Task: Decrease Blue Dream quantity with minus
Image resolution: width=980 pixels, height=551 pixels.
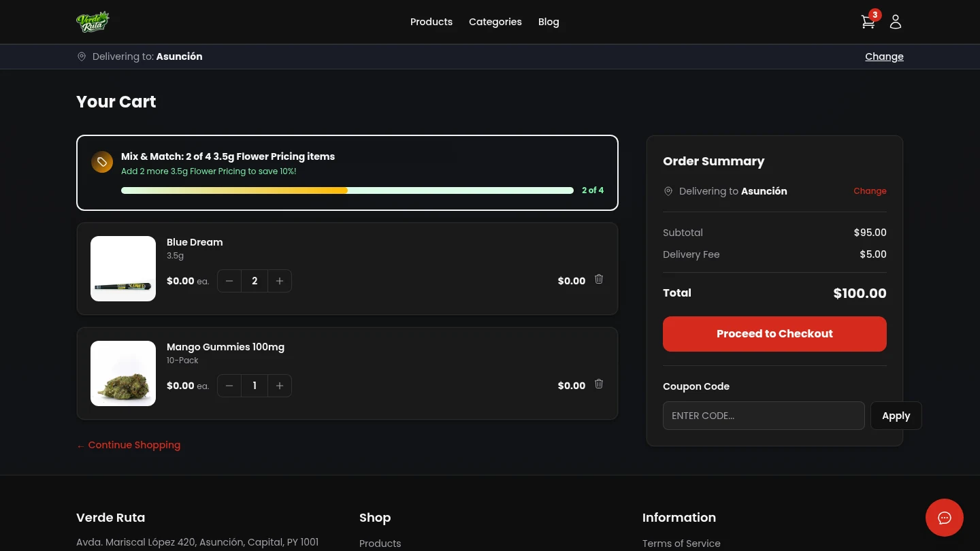Action: click(x=229, y=281)
